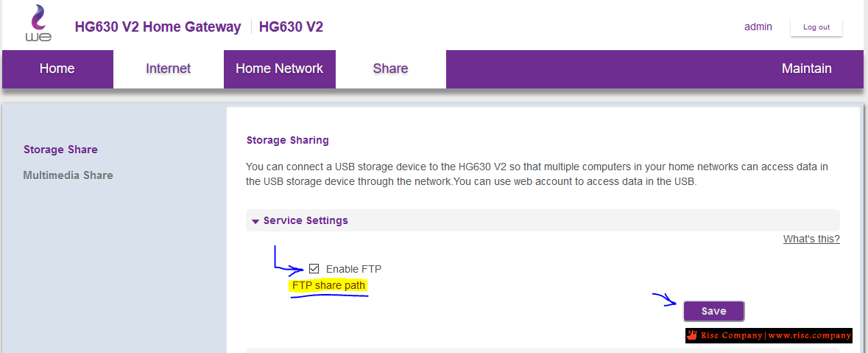Go to the Maintain tab
The height and width of the screenshot is (353, 868).
[807, 69]
